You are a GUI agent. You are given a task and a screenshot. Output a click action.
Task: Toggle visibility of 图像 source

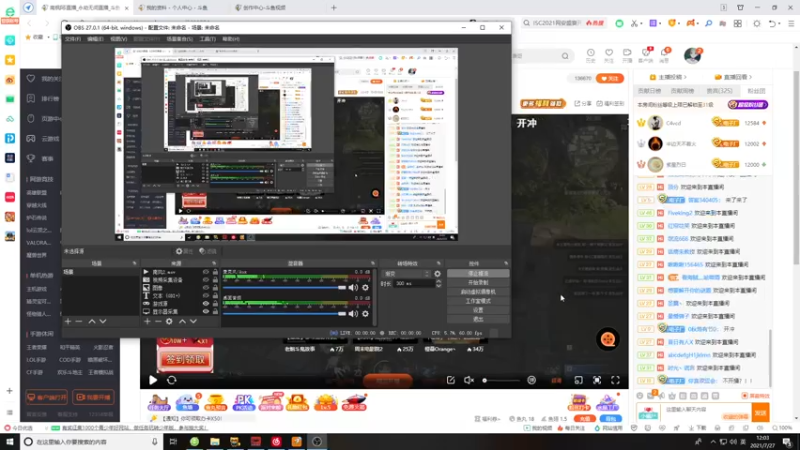(206, 288)
